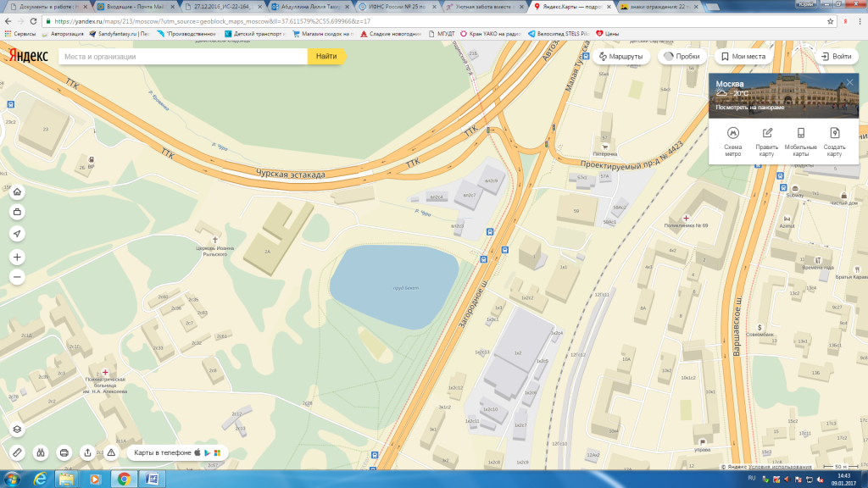Click the Места и организации search field
The width and height of the screenshot is (868, 488).
pos(183,57)
